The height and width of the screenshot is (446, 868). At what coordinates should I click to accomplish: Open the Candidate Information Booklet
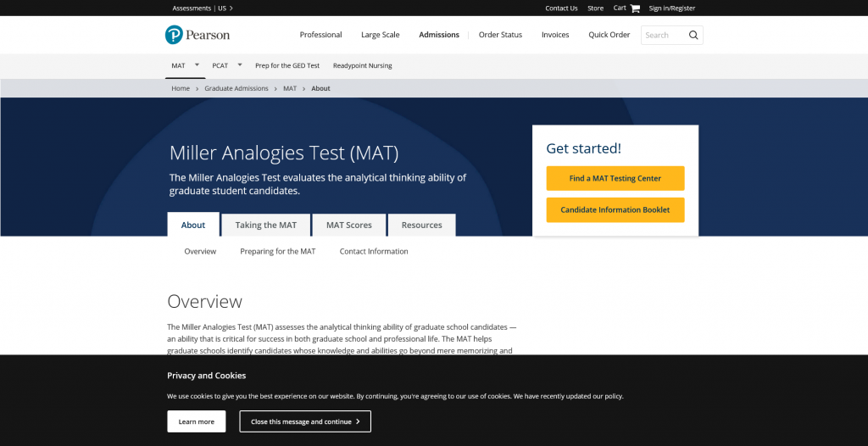pyautogui.click(x=615, y=209)
